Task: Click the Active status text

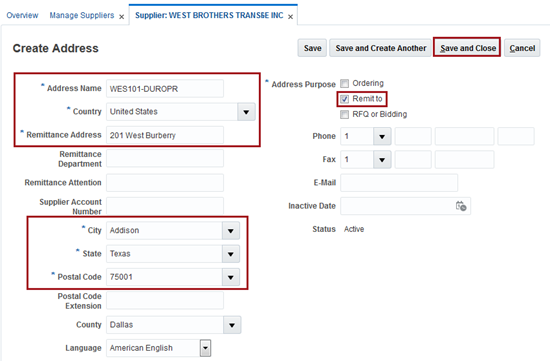Action: [x=354, y=229]
